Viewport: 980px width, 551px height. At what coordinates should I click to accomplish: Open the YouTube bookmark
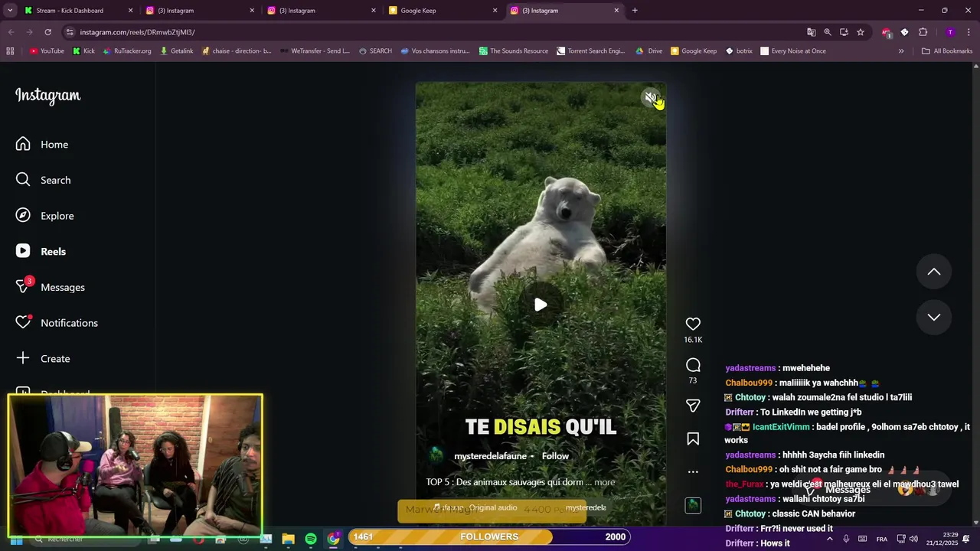pyautogui.click(x=47, y=51)
